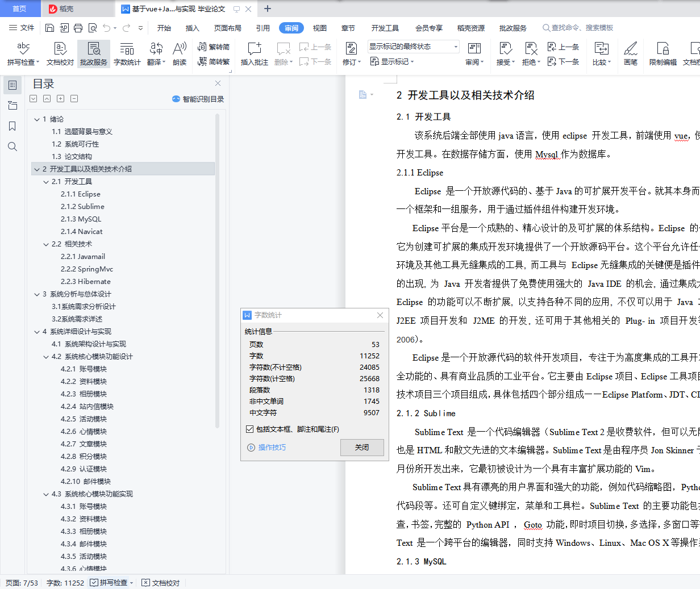
Task: Toggle include text boxes, footnotes and endnotes checkbox
Action: [x=249, y=429]
